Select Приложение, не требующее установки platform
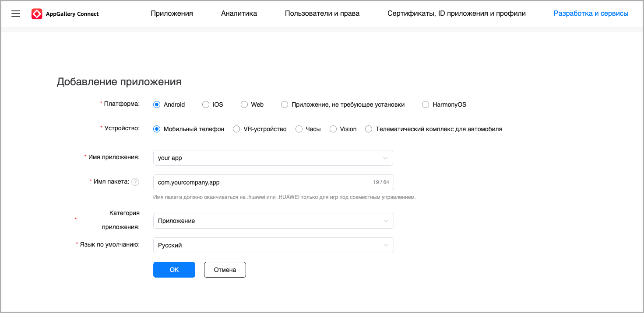Image resolution: width=644 pixels, height=313 pixels. tap(285, 104)
